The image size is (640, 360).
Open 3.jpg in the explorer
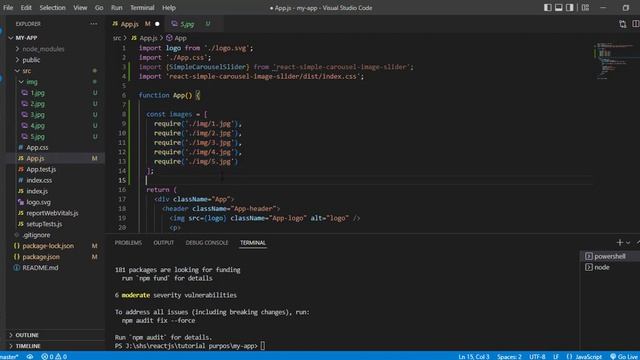pyautogui.click(x=38, y=115)
